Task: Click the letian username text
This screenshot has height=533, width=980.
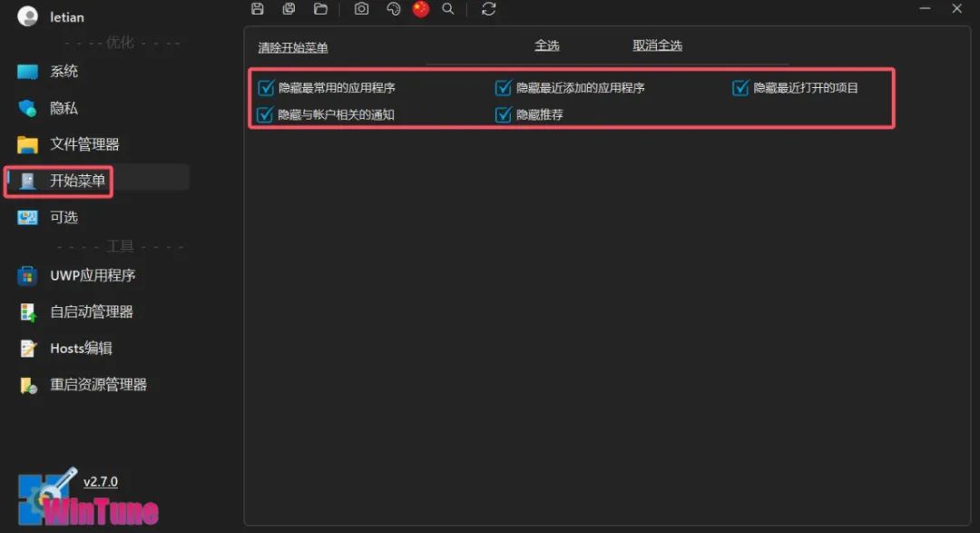Action: point(67,17)
